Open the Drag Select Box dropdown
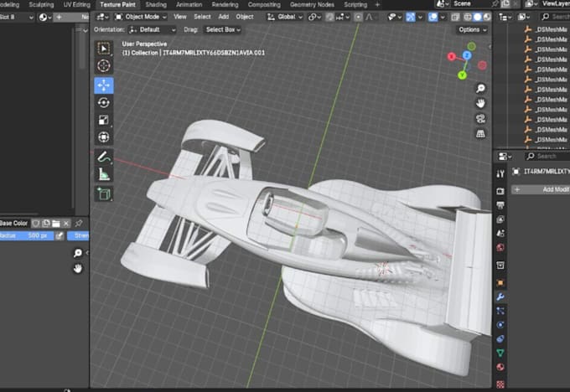This screenshot has width=570, height=392. (x=222, y=30)
